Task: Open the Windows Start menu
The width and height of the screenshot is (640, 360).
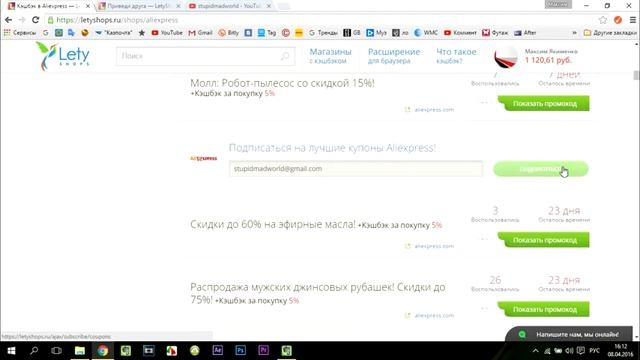Action: coord(11,351)
